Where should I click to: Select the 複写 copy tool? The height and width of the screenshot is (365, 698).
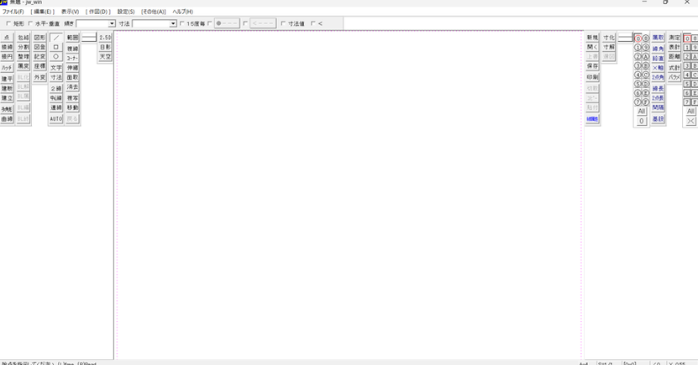pos(73,98)
